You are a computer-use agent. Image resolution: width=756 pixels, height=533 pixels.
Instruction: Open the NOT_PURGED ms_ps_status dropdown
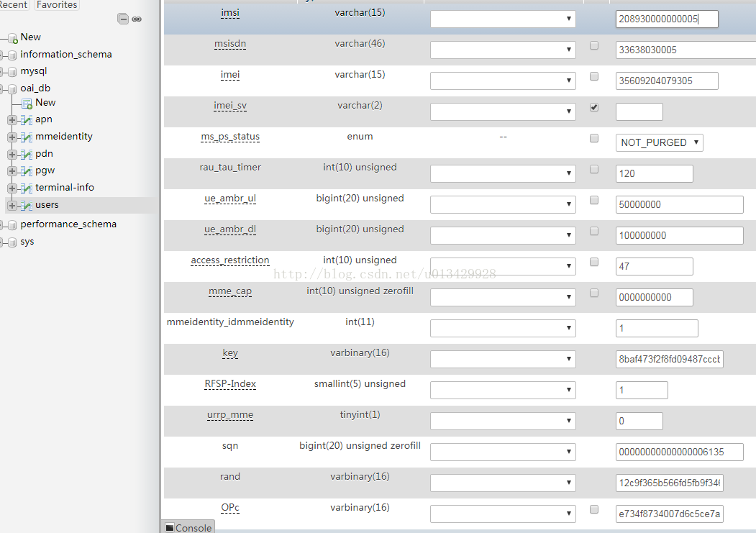point(659,142)
